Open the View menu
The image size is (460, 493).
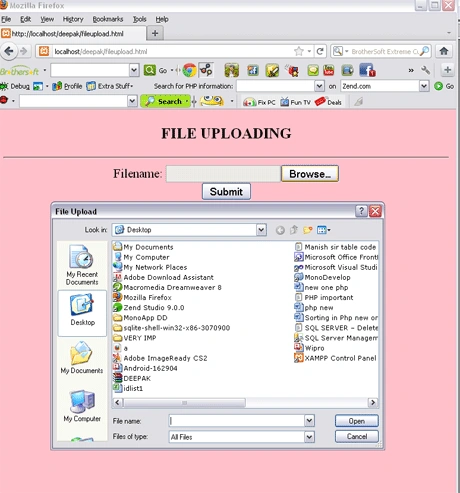[x=47, y=19]
